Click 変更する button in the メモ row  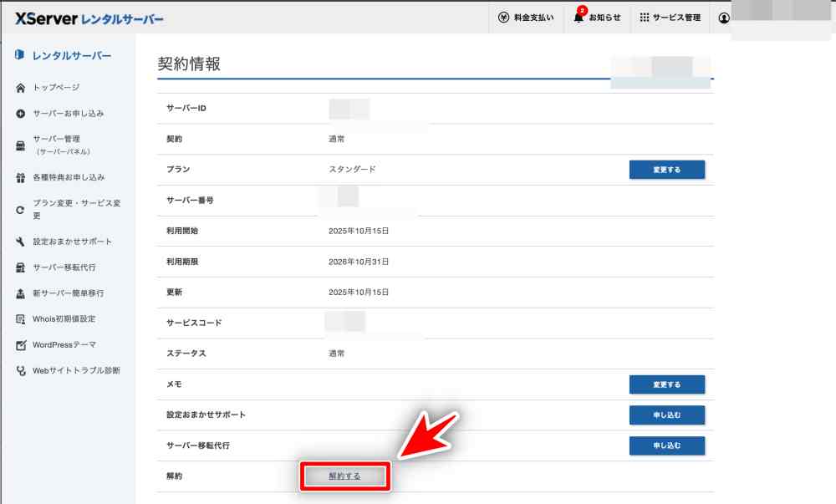click(666, 384)
